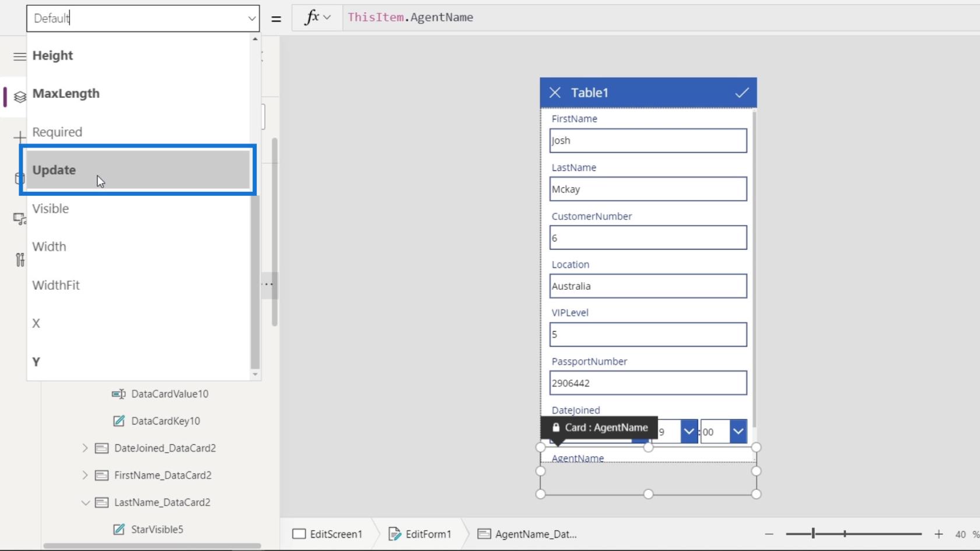Open the Media icon in left sidebar
The image size is (980, 551).
pos(19,219)
